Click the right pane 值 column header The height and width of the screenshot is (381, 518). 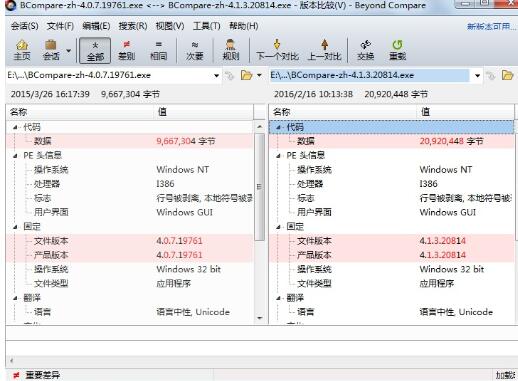(x=465, y=112)
